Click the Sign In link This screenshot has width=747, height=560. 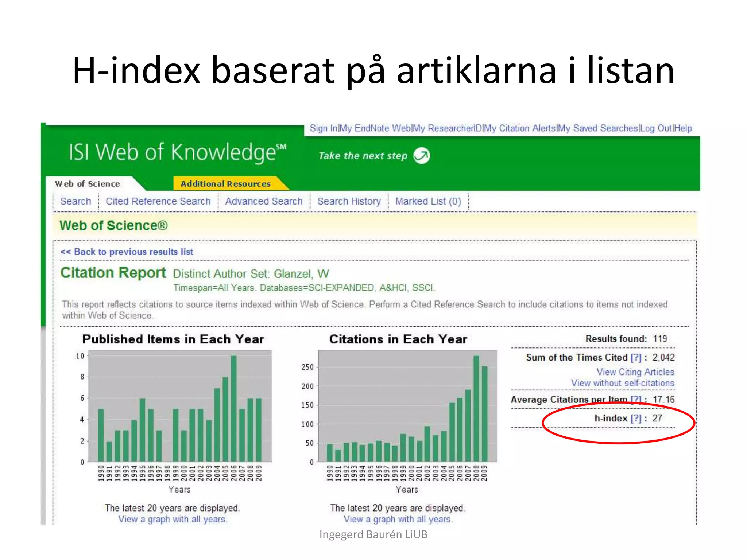click(324, 128)
